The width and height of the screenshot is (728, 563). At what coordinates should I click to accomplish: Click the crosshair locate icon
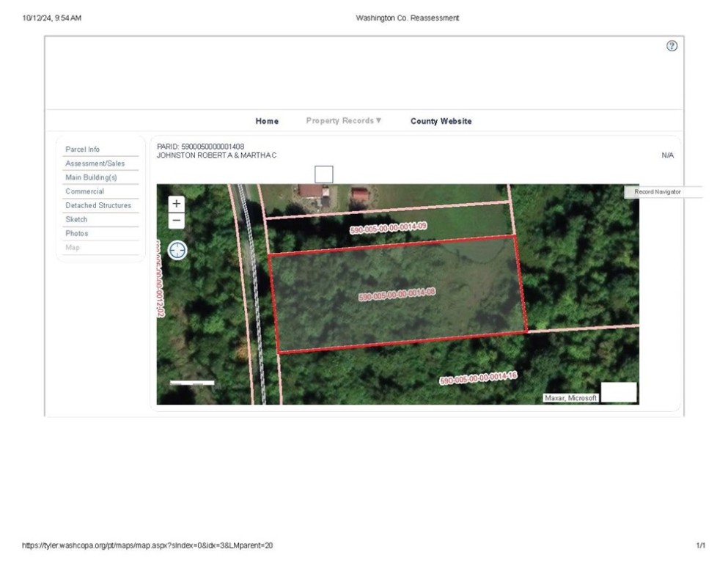click(178, 251)
